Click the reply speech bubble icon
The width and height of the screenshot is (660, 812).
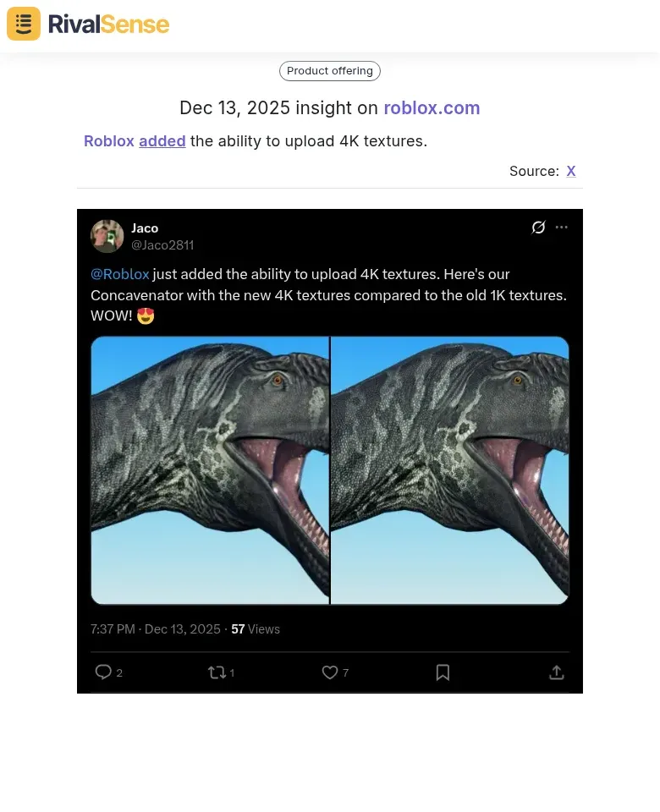click(103, 672)
